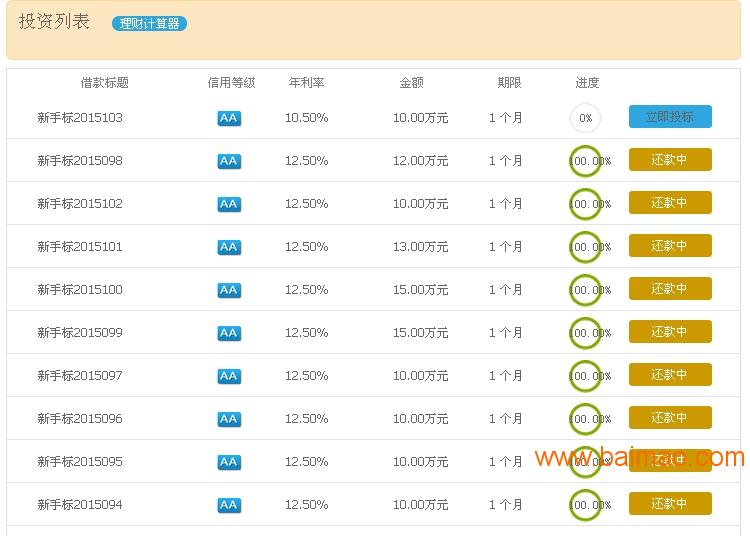The image size is (750, 536).
Task: Click the AA credit badge for 新手标2015103
Action: (x=229, y=118)
